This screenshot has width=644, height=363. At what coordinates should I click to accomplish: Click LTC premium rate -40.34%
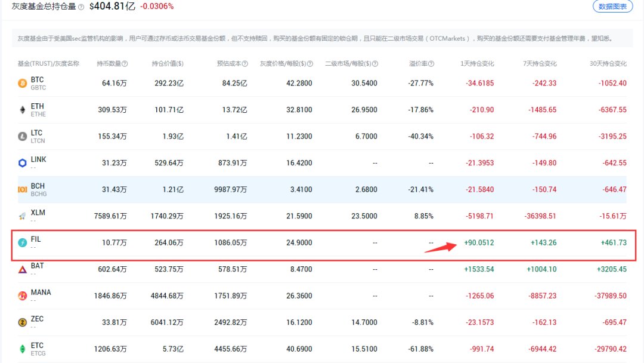click(x=420, y=137)
